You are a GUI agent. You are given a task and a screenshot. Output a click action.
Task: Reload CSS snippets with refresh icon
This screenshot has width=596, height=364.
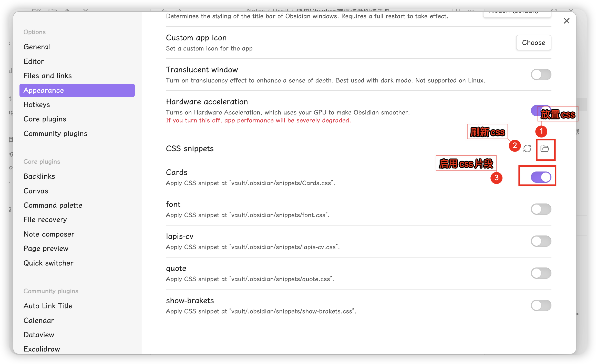[527, 148]
